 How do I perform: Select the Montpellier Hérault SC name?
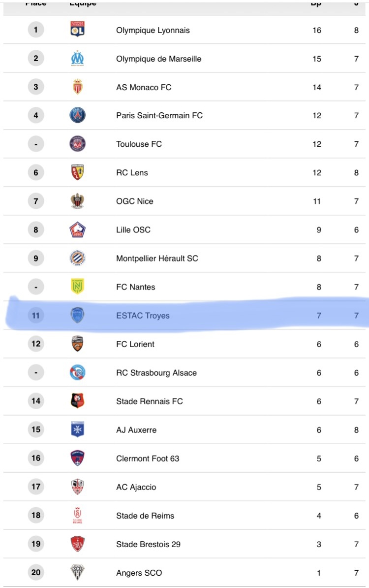pos(157,259)
